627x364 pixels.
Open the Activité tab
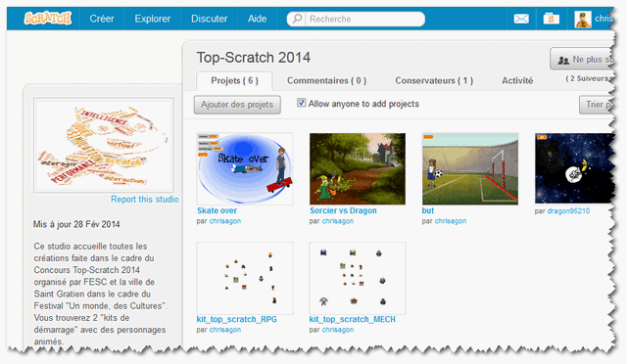click(517, 80)
